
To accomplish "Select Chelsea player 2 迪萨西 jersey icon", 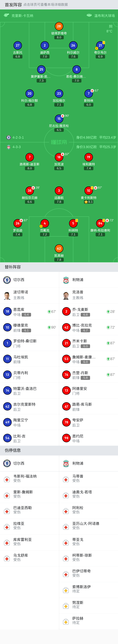I will point(45,46).
